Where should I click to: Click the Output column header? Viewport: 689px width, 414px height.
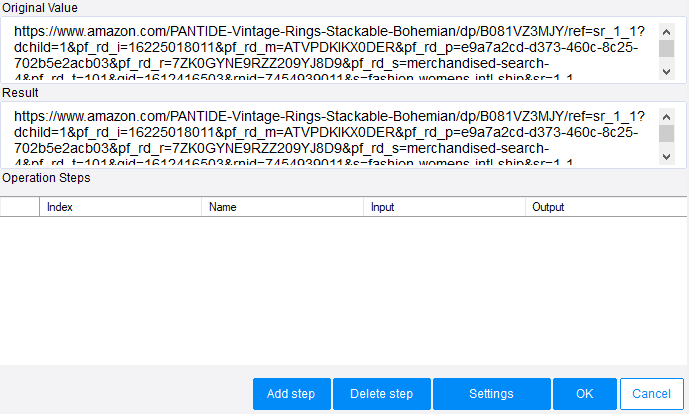click(606, 207)
